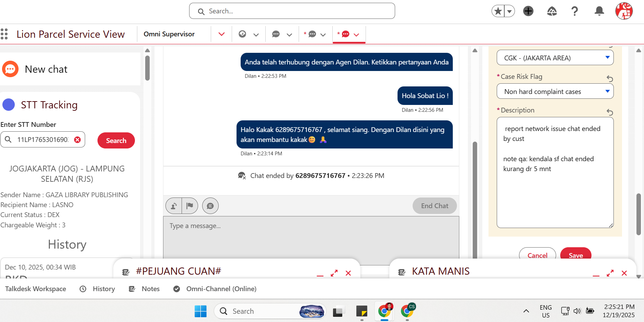Open the volume control in system tray

[577, 311]
